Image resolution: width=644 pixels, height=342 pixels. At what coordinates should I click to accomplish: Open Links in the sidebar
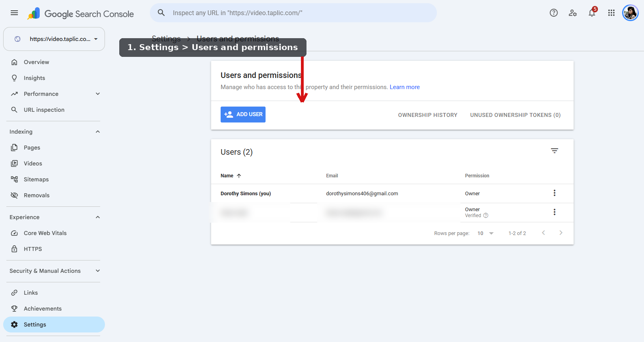tap(54, 293)
